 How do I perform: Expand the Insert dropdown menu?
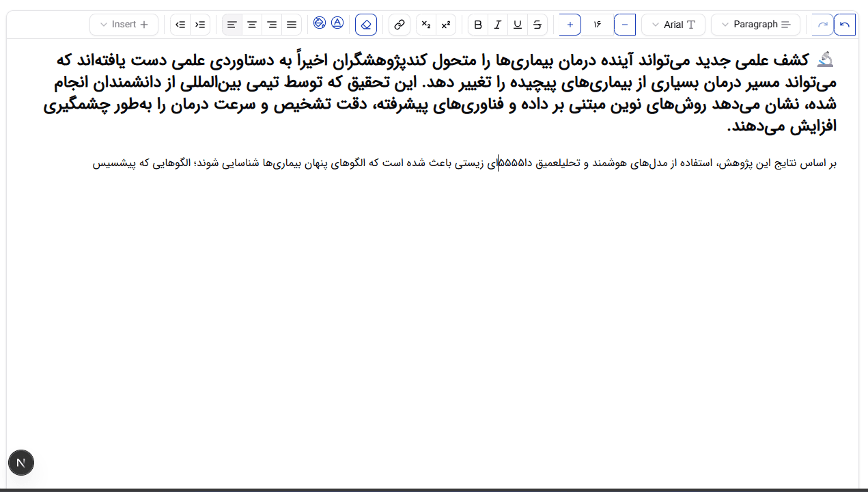click(x=124, y=25)
